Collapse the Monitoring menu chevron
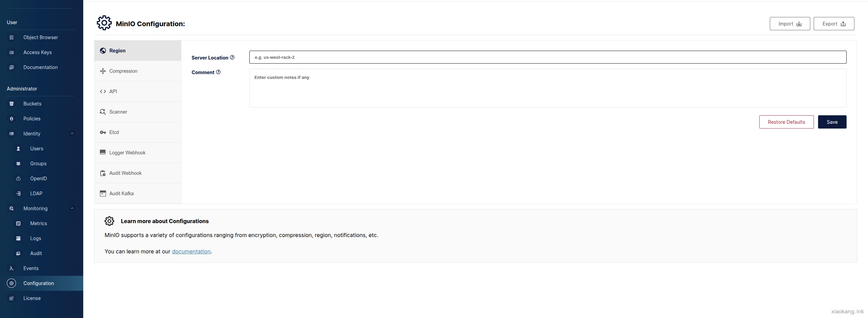This screenshot has height=318, width=868. (x=72, y=208)
